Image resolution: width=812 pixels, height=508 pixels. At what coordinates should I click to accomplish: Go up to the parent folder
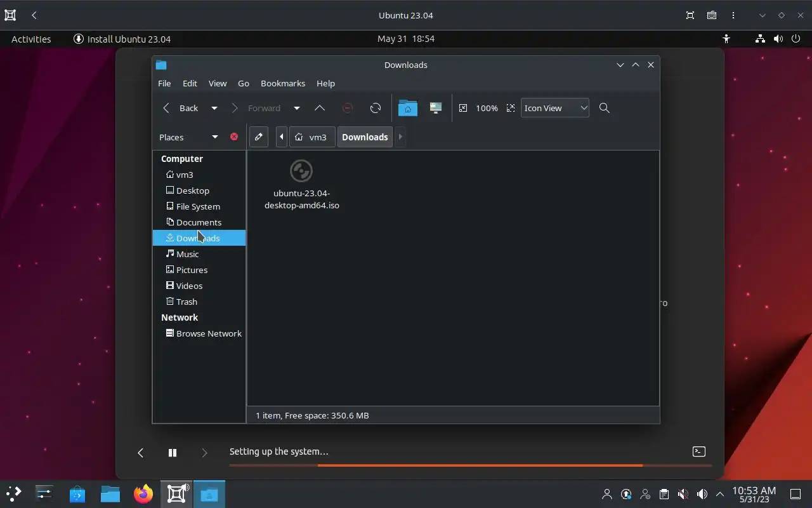[x=320, y=108]
